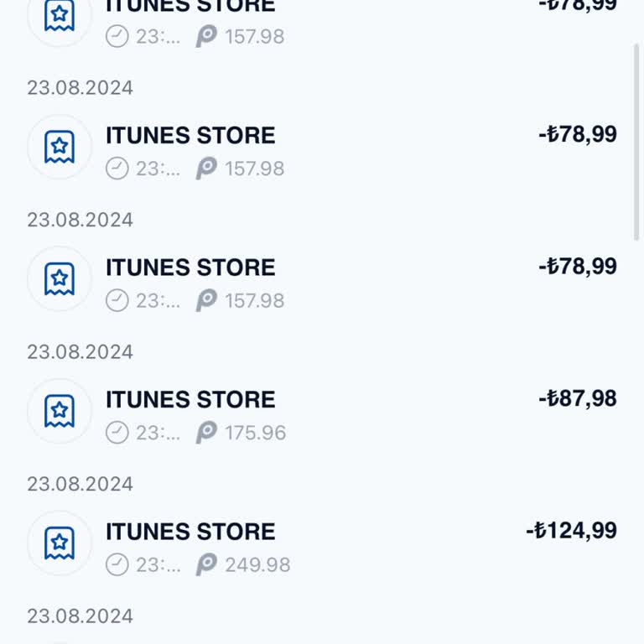Tap the truncated time in the ₺87,98 row
The image size is (644, 644).
pos(158,433)
